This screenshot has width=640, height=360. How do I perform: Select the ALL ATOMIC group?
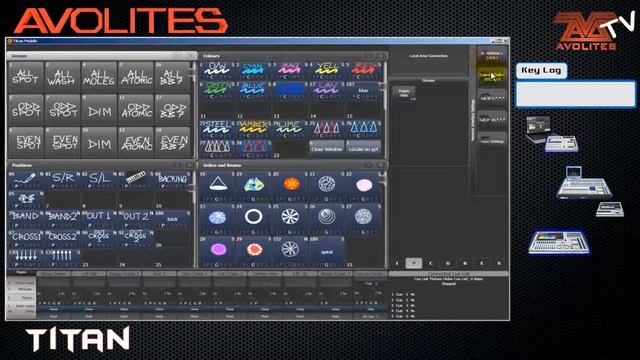[x=136, y=77]
